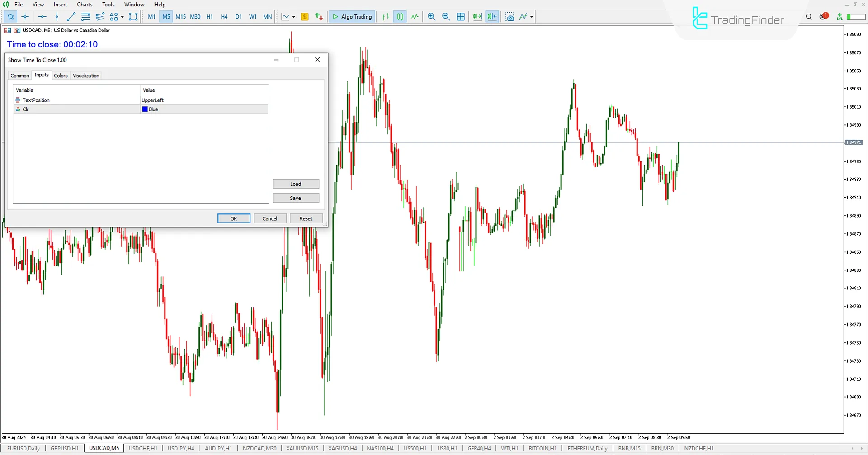Reset the indicator inputs to defaults
The image size is (868, 455).
306,218
